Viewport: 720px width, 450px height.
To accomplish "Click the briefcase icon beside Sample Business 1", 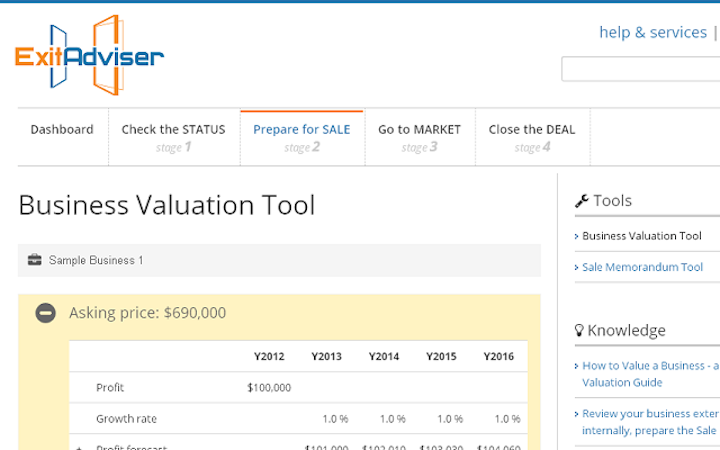I will click(x=35, y=260).
